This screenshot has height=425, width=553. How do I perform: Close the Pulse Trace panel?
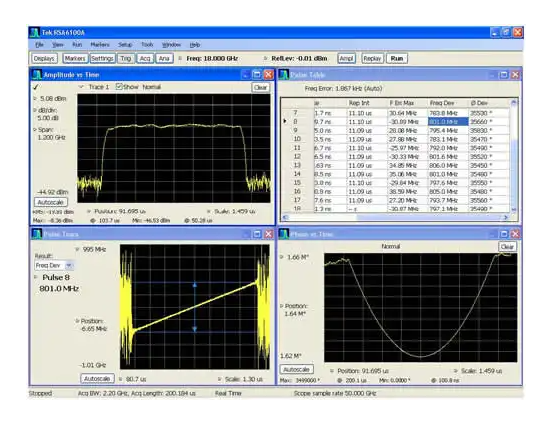[x=269, y=234]
